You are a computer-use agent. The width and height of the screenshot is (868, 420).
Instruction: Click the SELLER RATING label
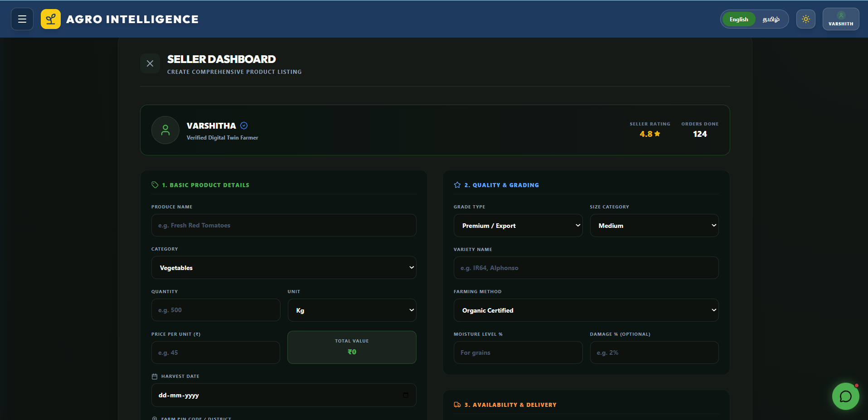650,124
